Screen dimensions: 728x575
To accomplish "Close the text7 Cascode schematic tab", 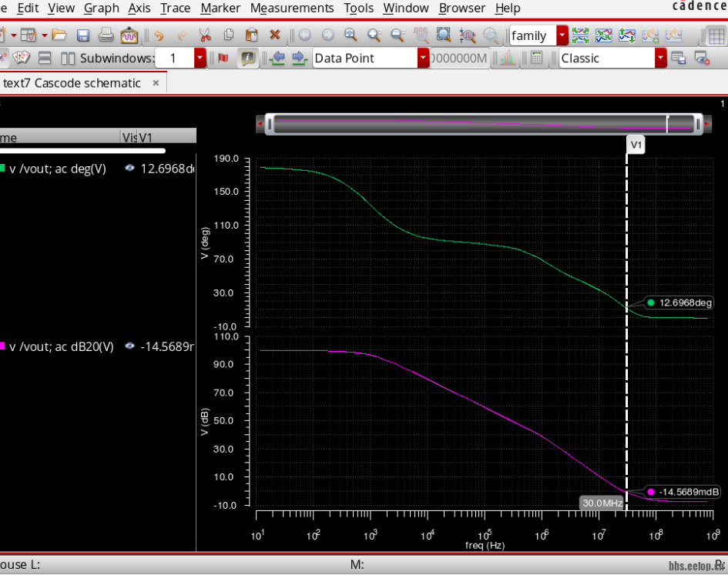I will pyautogui.click(x=156, y=83).
